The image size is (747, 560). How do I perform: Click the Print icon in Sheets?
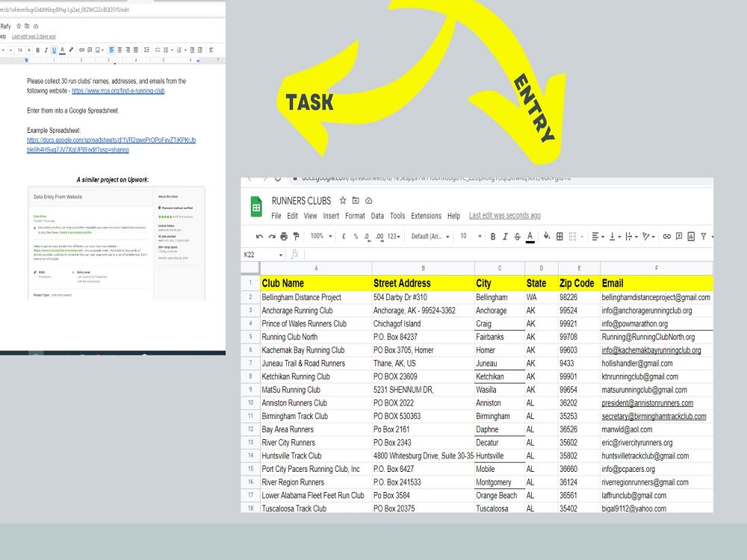[x=284, y=236]
